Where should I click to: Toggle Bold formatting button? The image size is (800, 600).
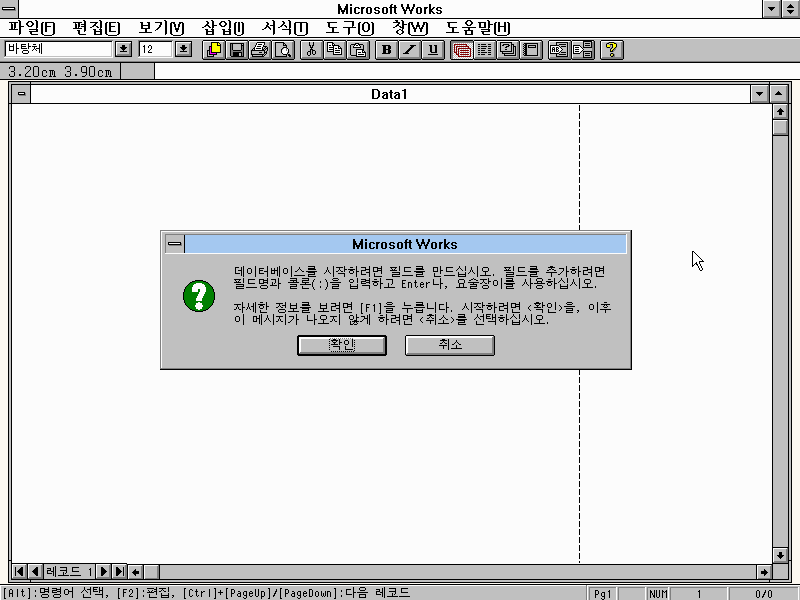[387, 49]
